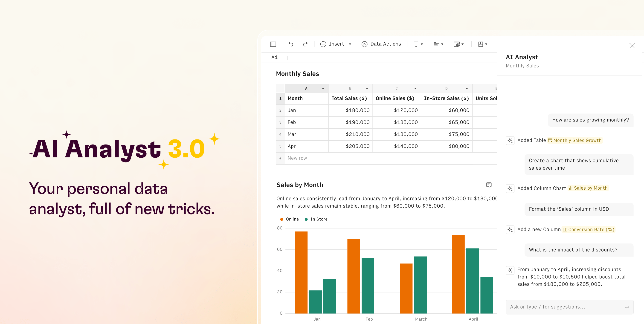Click sparkle icon beside discounts answer
The image size is (644, 324).
point(510,270)
